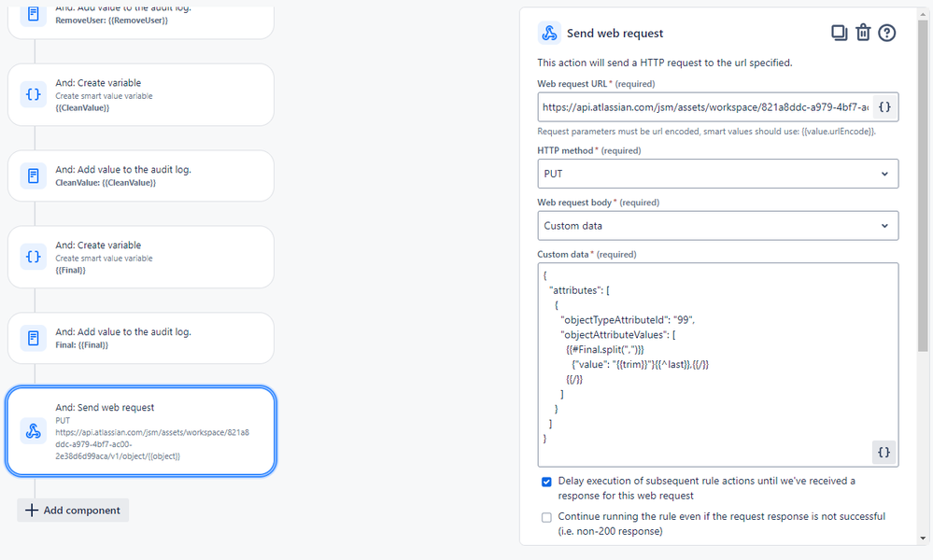Select the Create variable CleanValue step
Viewport: 933px width, 560px height.
coord(141,94)
